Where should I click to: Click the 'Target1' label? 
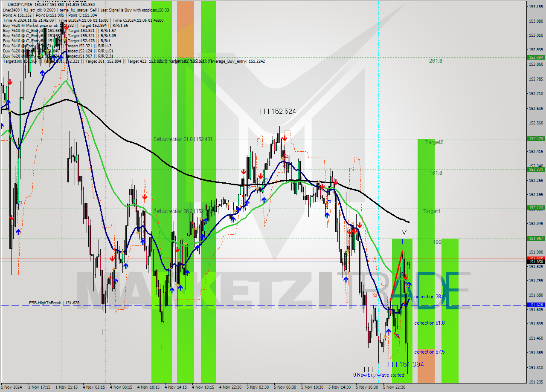pyautogui.click(x=432, y=211)
